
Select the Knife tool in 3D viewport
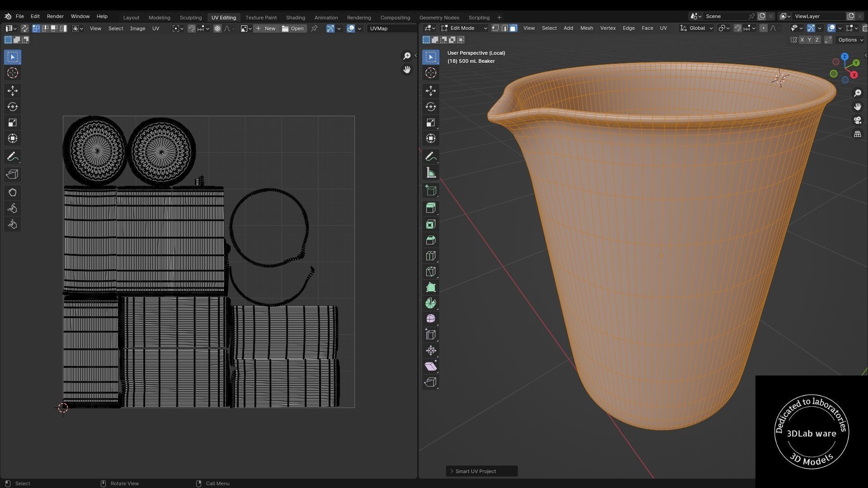[430, 272]
